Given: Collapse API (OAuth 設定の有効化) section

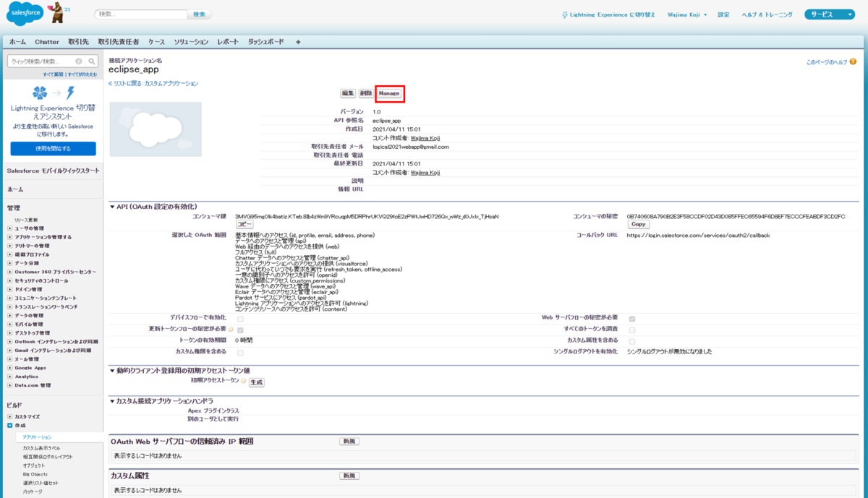Looking at the screenshot, I should [x=112, y=207].
